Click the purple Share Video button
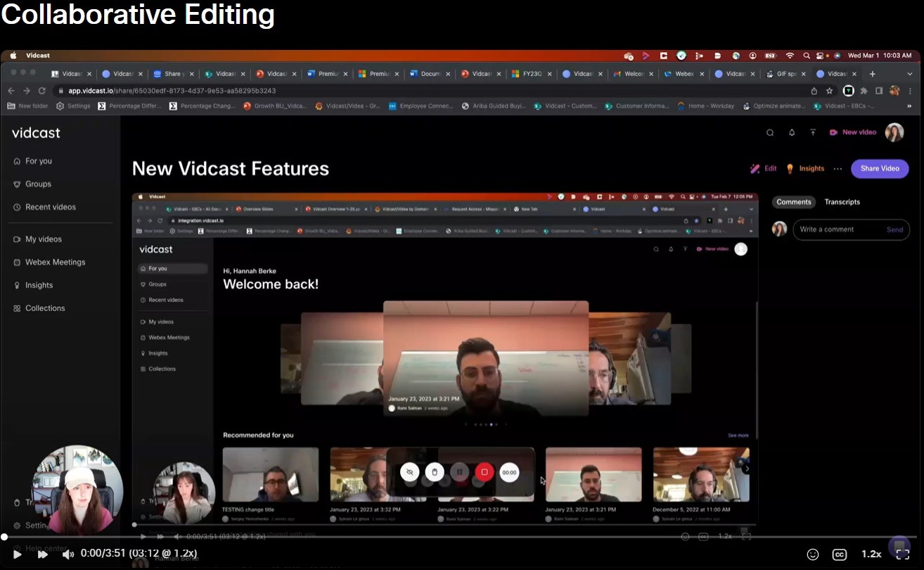 [880, 169]
